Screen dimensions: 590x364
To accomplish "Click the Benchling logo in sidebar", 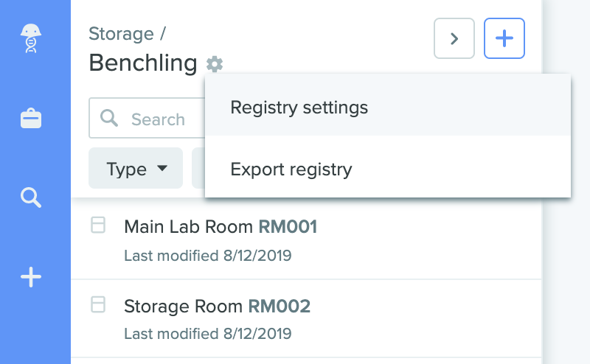I will (x=31, y=38).
